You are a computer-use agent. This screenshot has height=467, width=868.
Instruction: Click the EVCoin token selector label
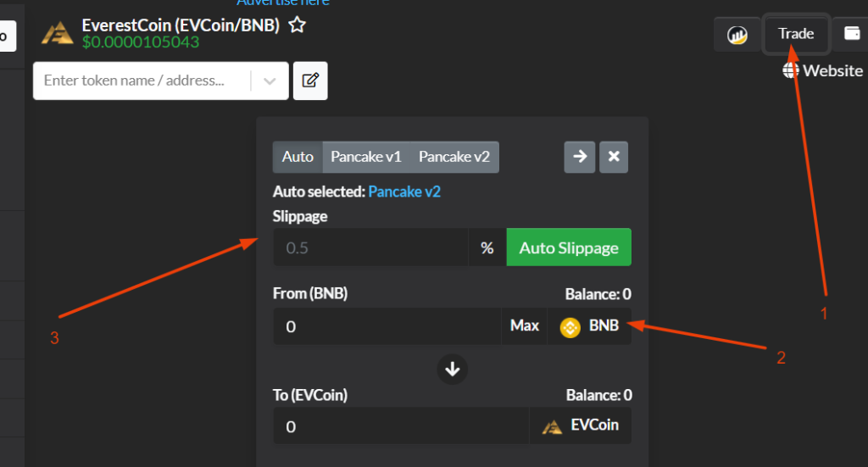coord(594,425)
